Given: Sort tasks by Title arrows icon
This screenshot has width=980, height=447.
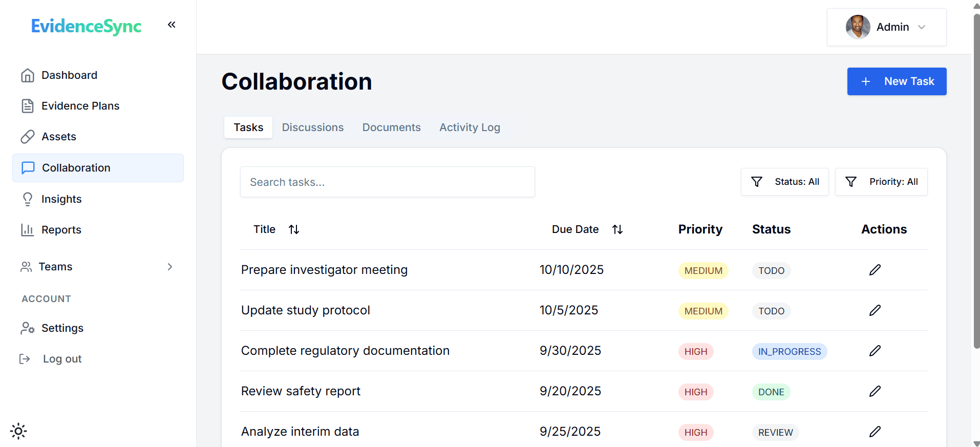Looking at the screenshot, I should pyautogui.click(x=294, y=229).
